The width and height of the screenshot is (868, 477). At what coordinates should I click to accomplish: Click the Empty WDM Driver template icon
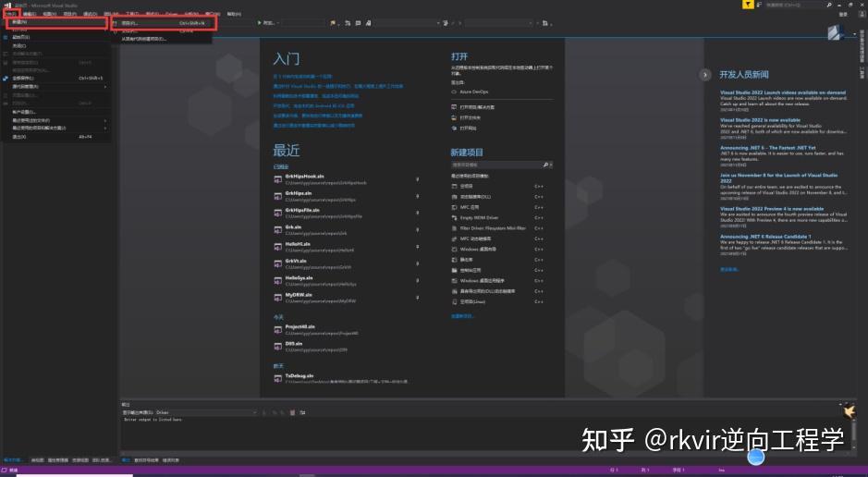pos(454,217)
